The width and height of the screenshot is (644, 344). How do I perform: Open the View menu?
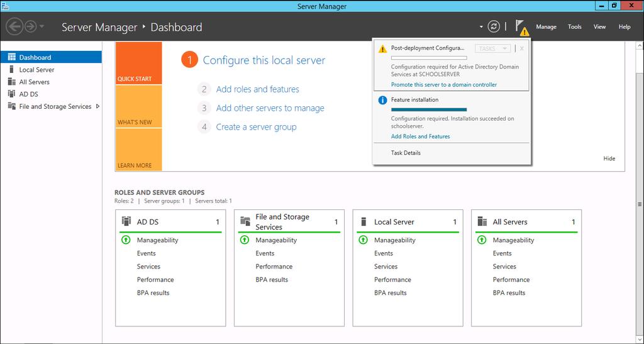tap(599, 26)
